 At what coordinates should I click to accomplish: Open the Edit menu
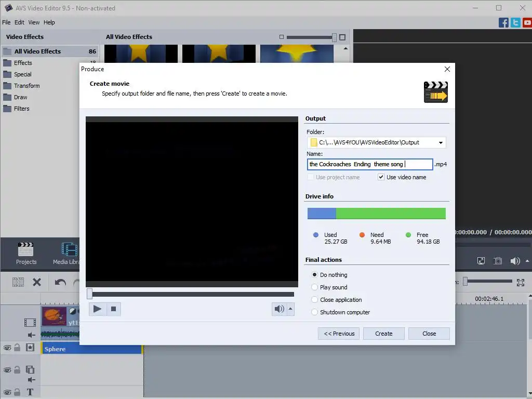click(19, 22)
